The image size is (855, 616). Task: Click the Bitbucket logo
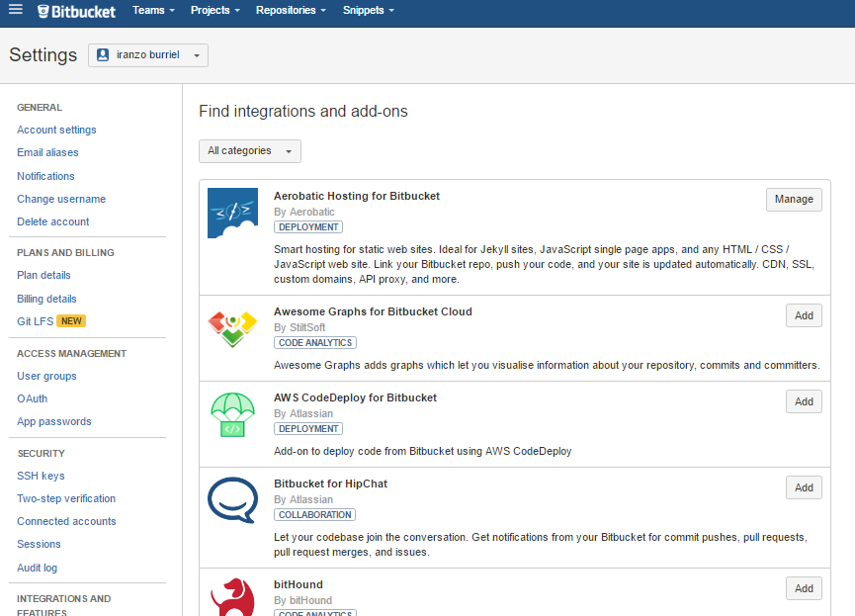(76, 12)
